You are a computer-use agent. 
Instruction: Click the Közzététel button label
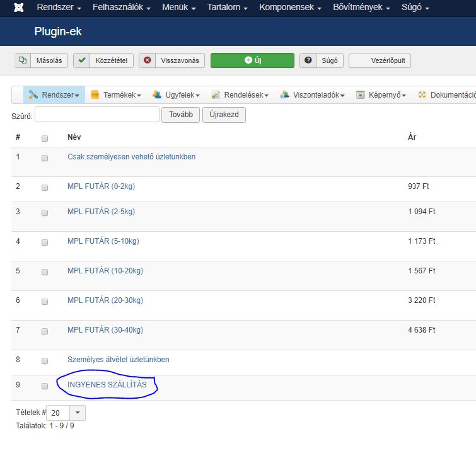coord(112,60)
